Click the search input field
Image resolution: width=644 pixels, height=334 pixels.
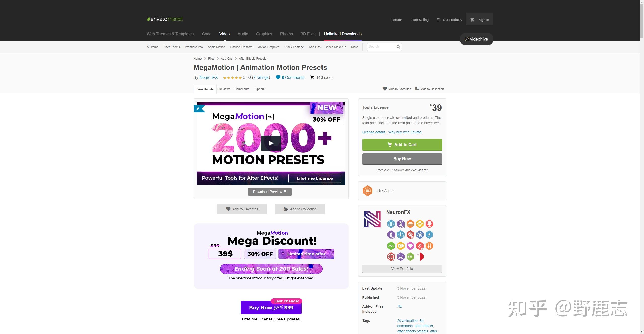(x=380, y=47)
